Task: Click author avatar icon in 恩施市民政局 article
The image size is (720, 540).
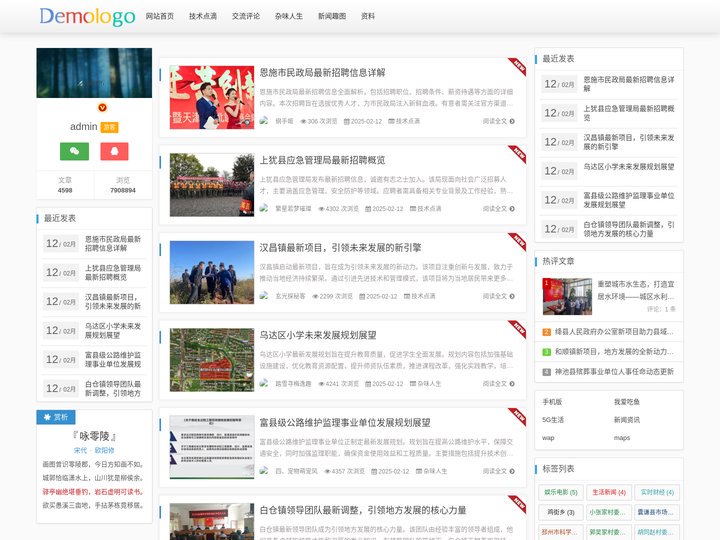Action: tap(264, 121)
